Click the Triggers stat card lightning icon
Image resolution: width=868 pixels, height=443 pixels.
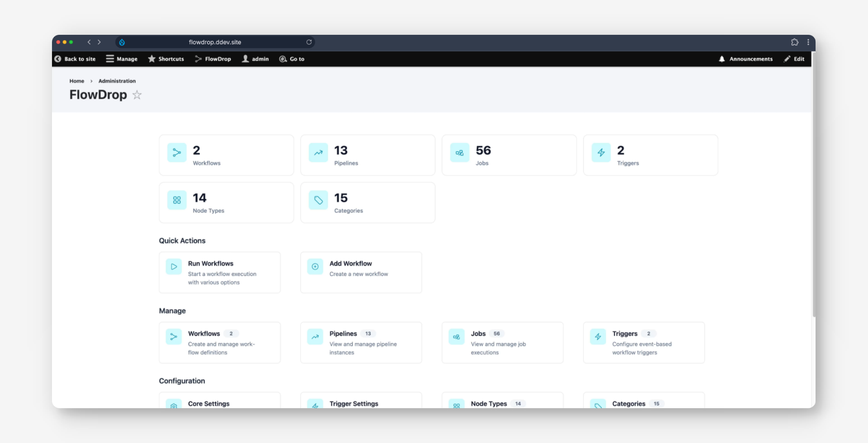[601, 153]
